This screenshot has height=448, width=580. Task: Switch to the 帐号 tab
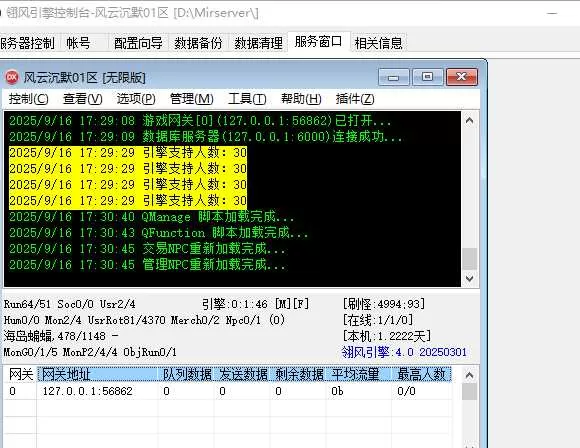coord(78,43)
